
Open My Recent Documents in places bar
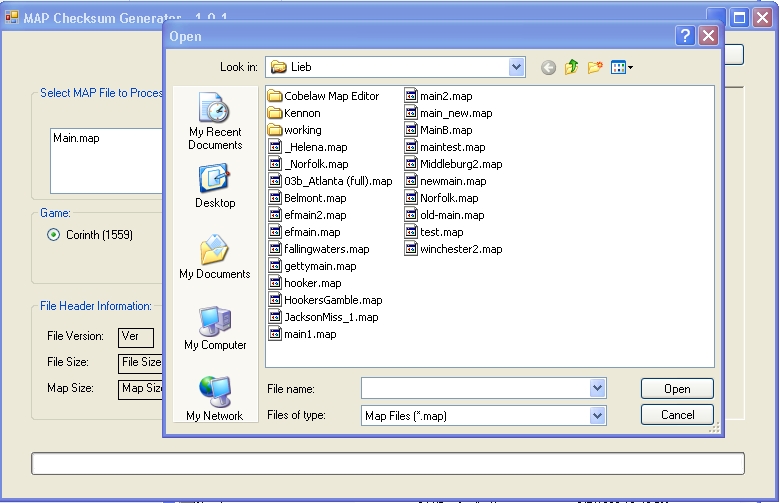[x=215, y=121]
